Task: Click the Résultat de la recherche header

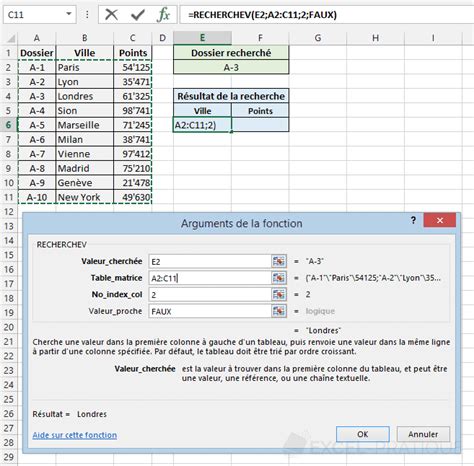Action: tap(231, 96)
